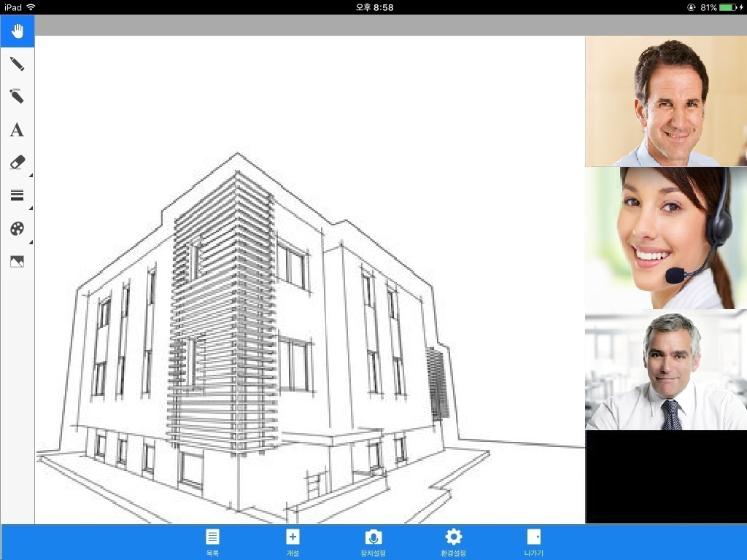
Task: Open the 목록 list tab
Action: point(212,542)
